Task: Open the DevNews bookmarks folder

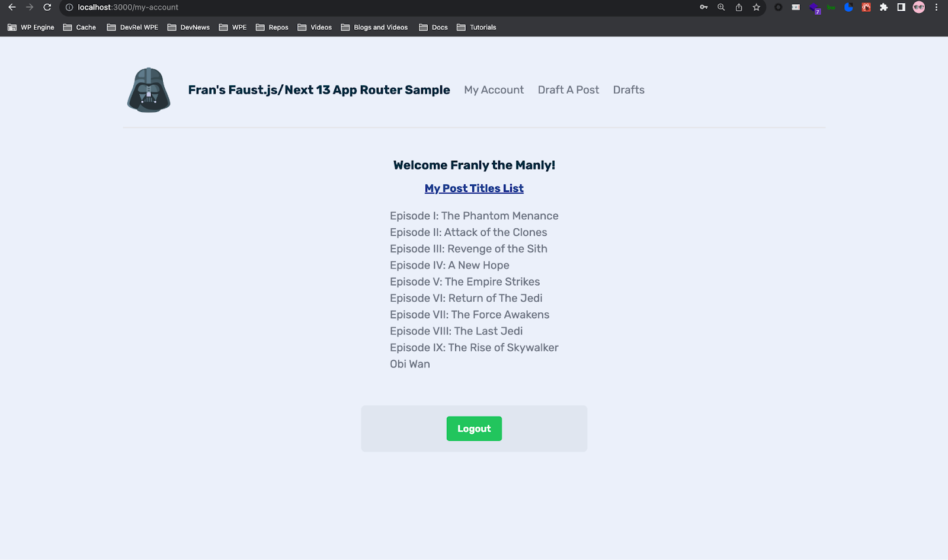Action: [188, 27]
